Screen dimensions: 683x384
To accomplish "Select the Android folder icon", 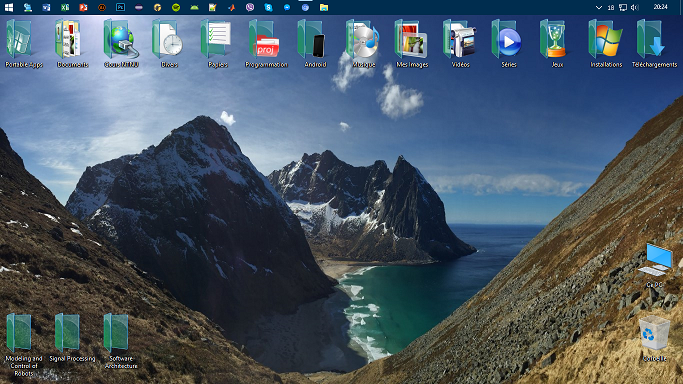I will 315,44.
